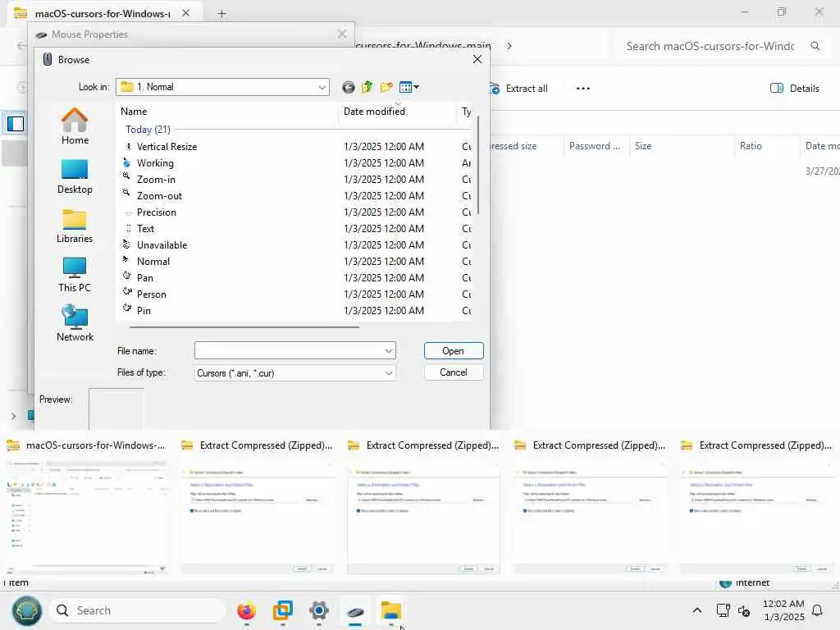Viewport: 840px width, 630px height.
Task: Expand the Files of type dropdown
Action: pyautogui.click(x=388, y=373)
